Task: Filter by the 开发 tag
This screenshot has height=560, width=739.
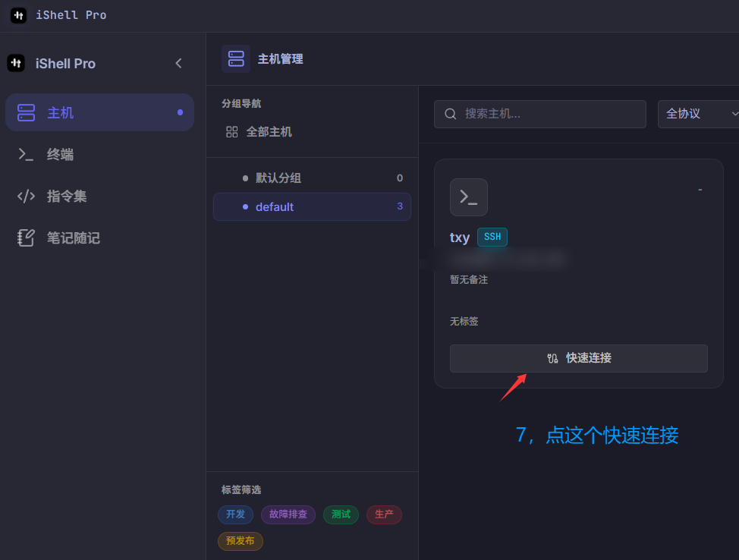Action: click(236, 514)
